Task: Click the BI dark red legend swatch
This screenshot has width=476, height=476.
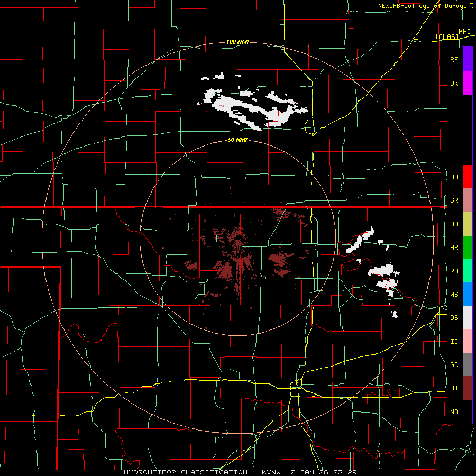Action: 467,388
